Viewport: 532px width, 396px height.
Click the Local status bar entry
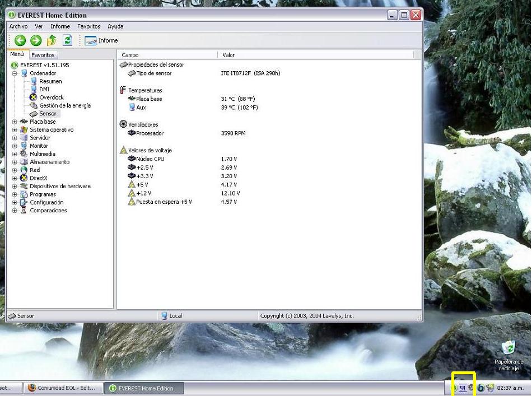[x=172, y=316]
